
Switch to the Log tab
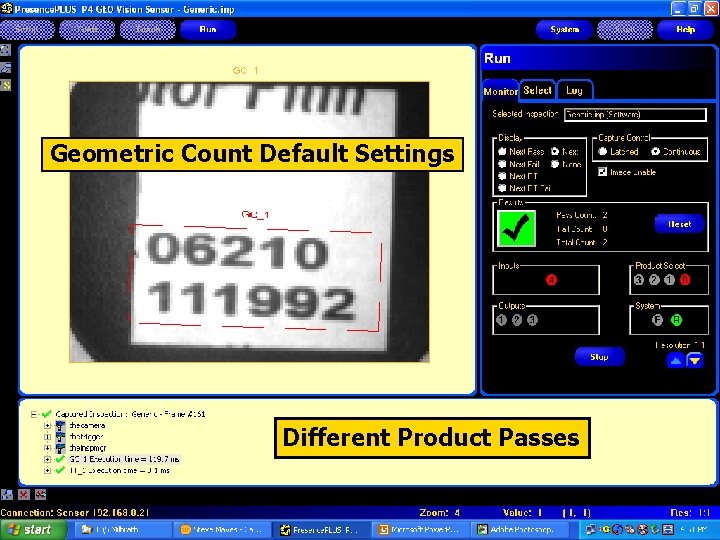coord(574,90)
